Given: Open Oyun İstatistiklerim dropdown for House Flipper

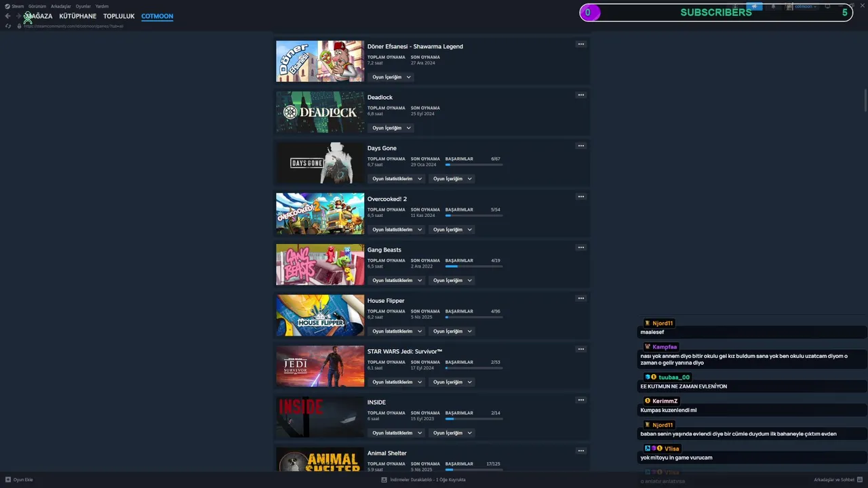Looking at the screenshot, I should click(397, 331).
